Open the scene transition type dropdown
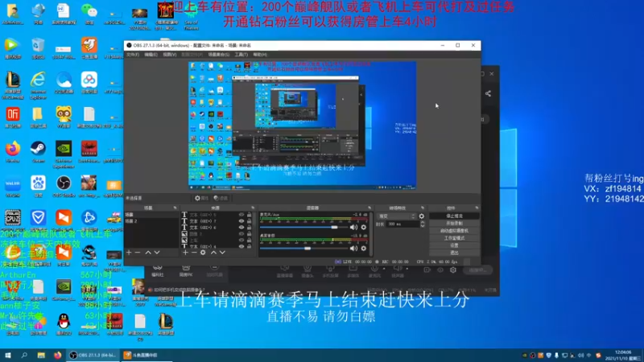Screen dimensions: 644x362 tap(396, 216)
